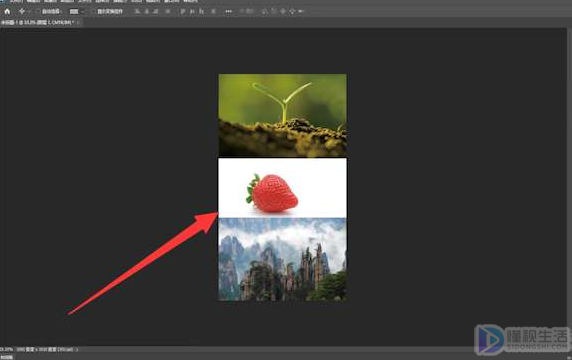Click Align bottom edges icon
Screen dimensions: 572x360
pos(201,11)
